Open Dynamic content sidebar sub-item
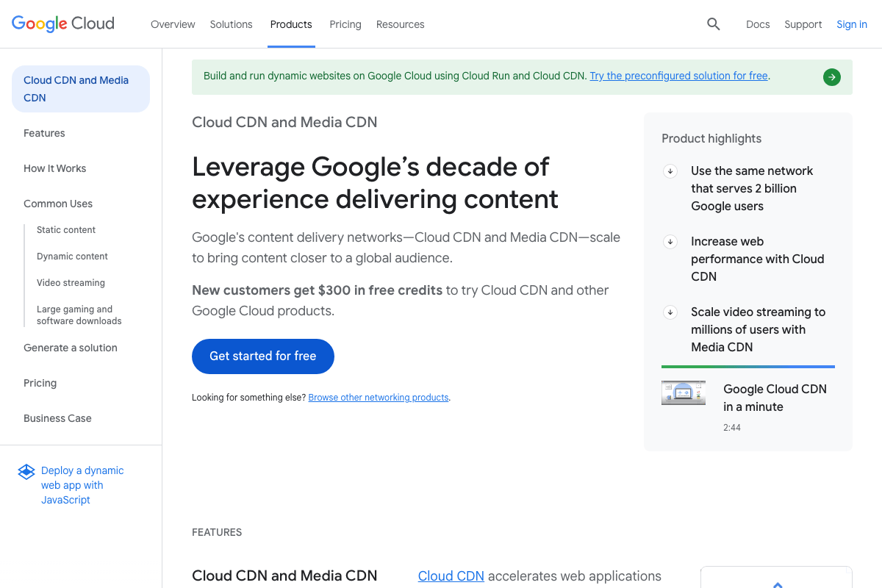 72,257
